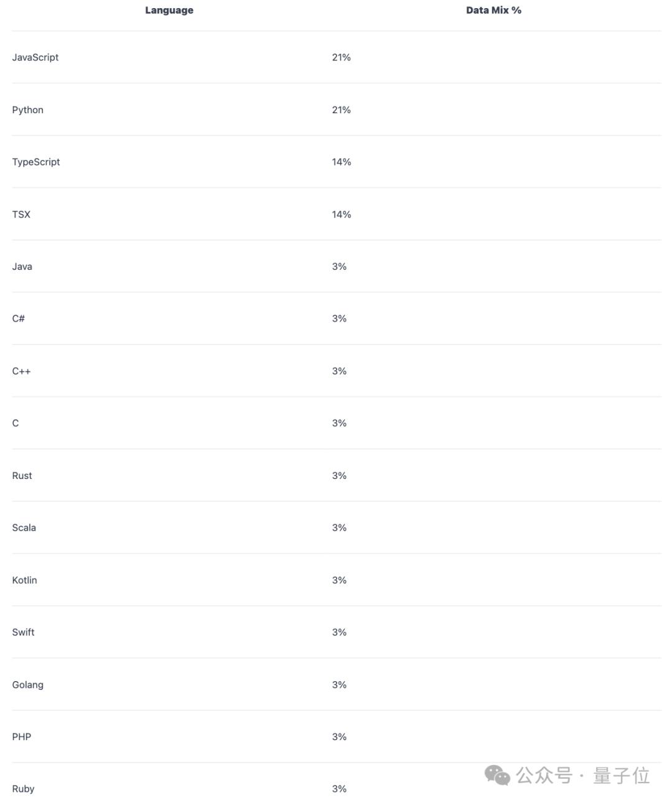The height and width of the screenshot is (803, 672).
Task: Click the C++ language cell
Action: tap(21, 371)
